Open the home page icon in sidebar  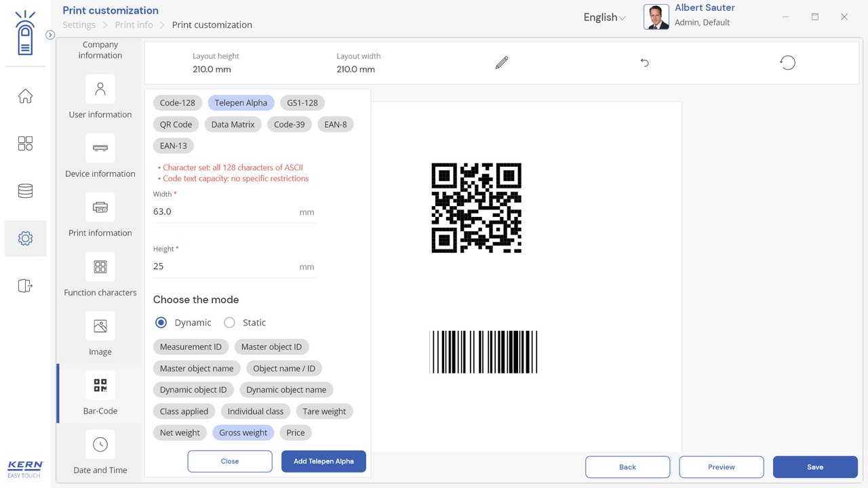(25, 96)
